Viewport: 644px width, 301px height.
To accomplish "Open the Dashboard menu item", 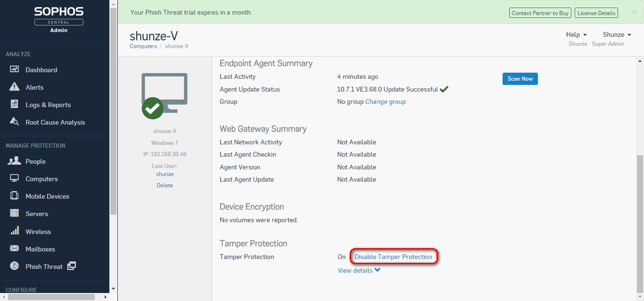I will (x=41, y=70).
